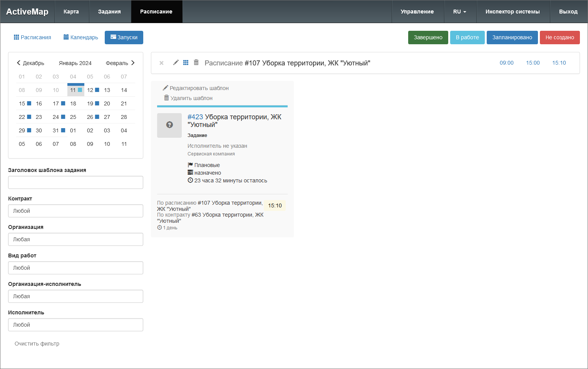Click Удалить шаблон link
588x369 pixels.
click(188, 98)
